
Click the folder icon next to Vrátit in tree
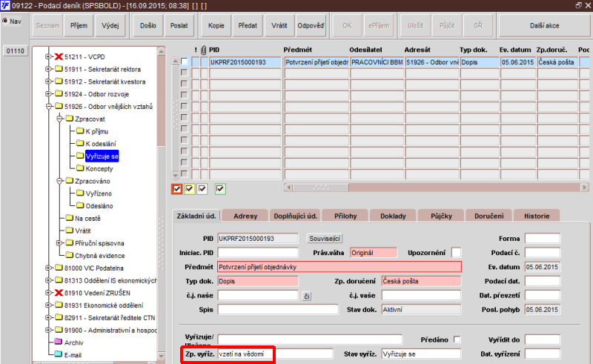pos(69,231)
